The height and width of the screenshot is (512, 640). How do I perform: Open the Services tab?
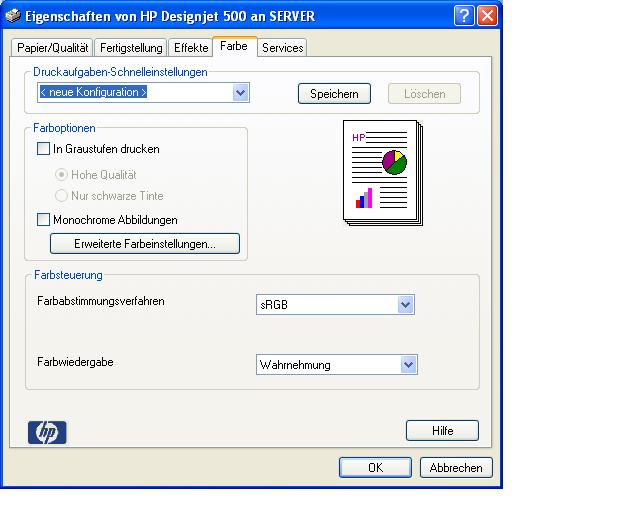pyautogui.click(x=282, y=48)
